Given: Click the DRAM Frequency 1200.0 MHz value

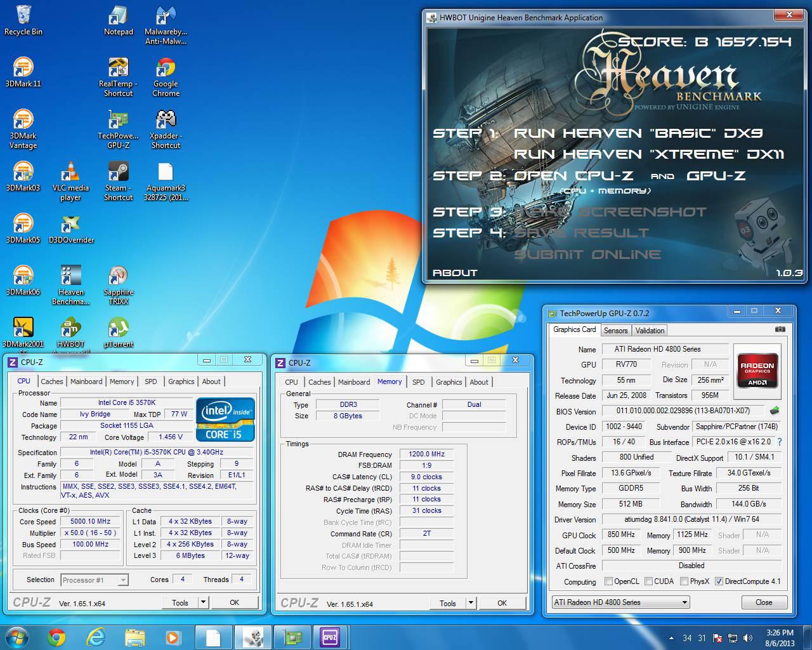Looking at the screenshot, I should click(426, 454).
